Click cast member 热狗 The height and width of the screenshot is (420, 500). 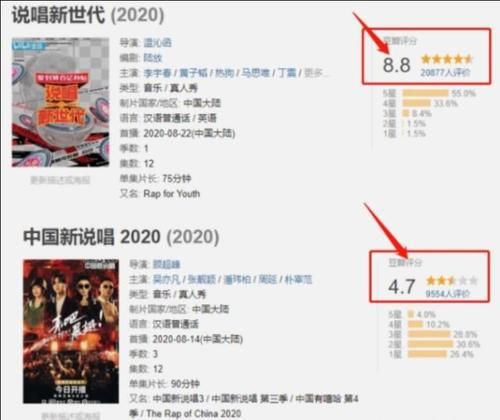[x=224, y=73]
